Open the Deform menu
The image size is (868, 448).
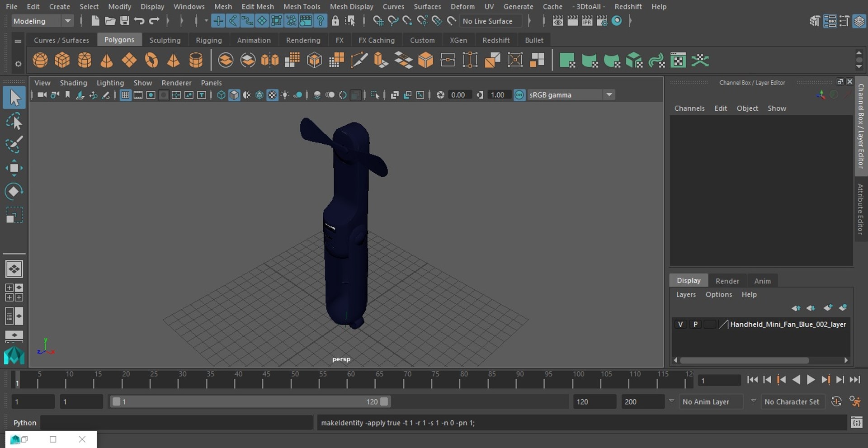[x=462, y=6]
